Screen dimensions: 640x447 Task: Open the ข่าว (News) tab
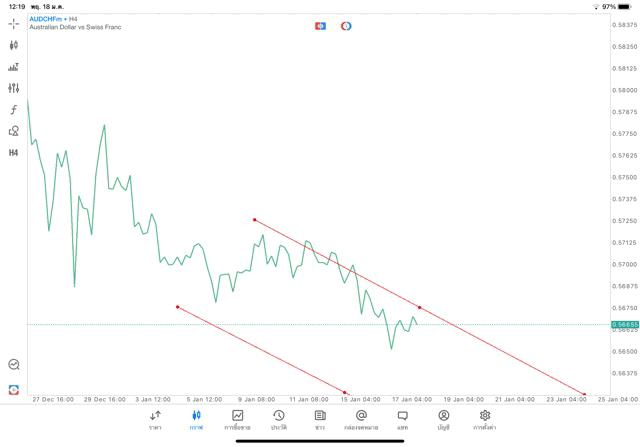pyautogui.click(x=320, y=419)
